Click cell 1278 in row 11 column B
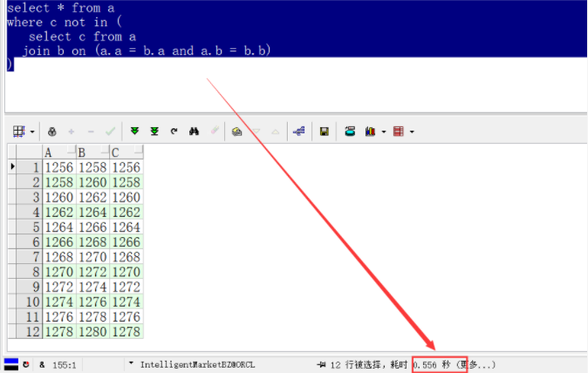The image size is (588, 373). coord(92,317)
